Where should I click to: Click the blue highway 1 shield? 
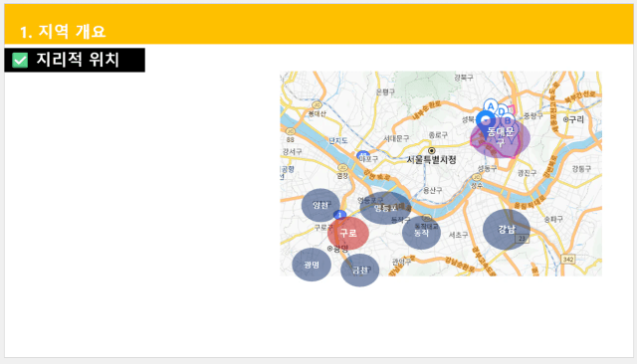point(340,215)
